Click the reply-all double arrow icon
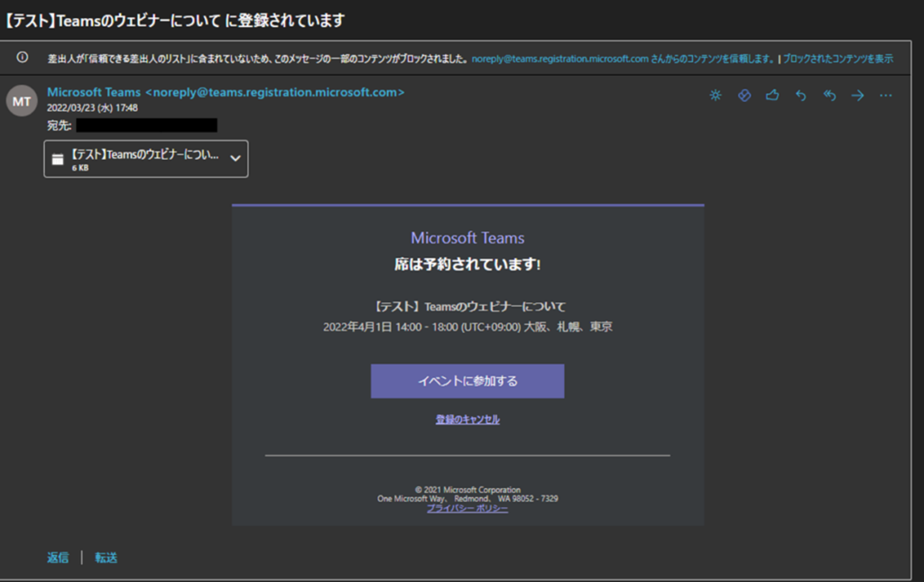Screen dimensions: 924x582 (x=829, y=96)
